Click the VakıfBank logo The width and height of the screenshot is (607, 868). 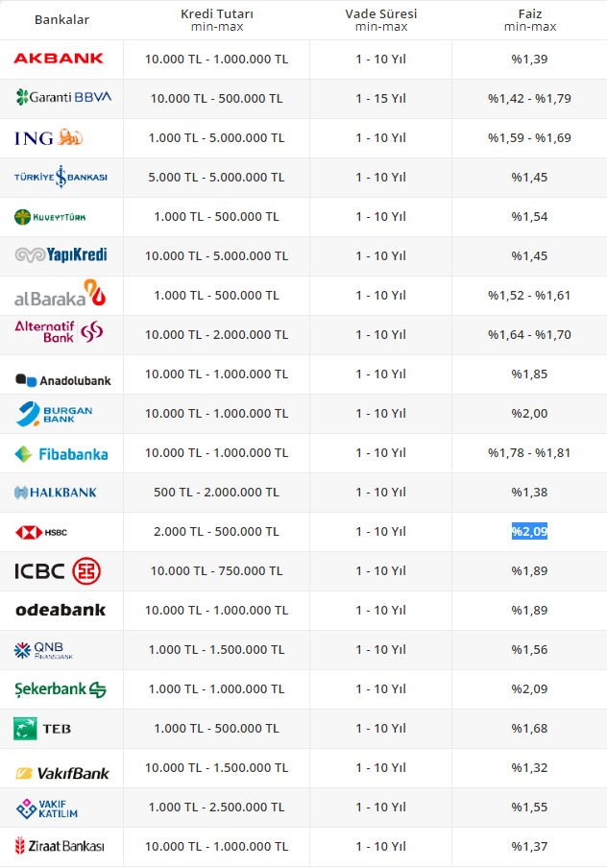coord(62,772)
